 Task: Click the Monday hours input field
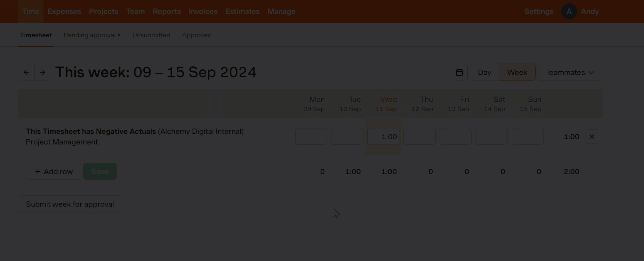tap(311, 137)
